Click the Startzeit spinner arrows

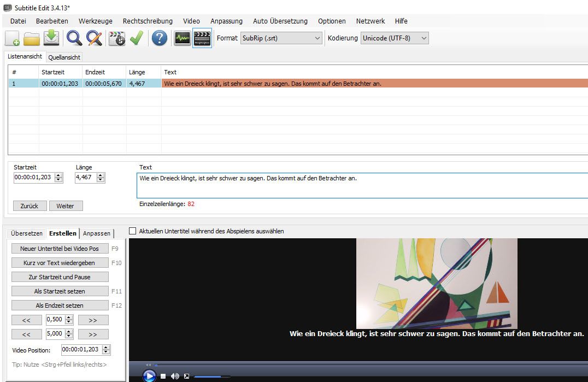58,178
